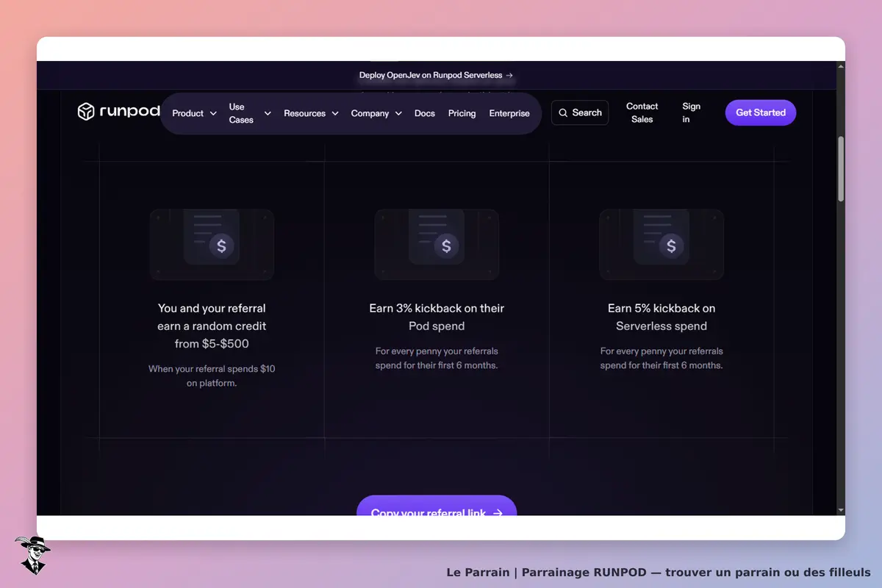This screenshot has width=882, height=588.
Task: Click the dollar card above Serverless spend text
Action: [661, 245]
